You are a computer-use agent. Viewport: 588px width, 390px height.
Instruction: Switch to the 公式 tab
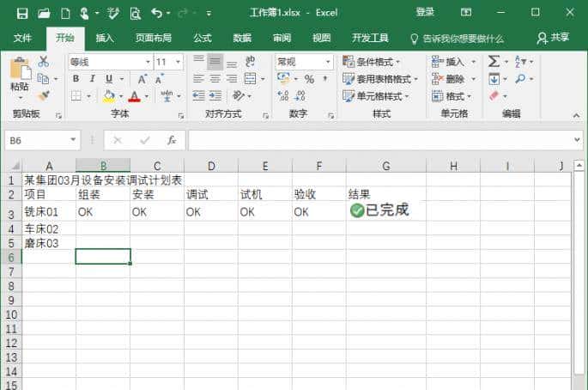203,38
